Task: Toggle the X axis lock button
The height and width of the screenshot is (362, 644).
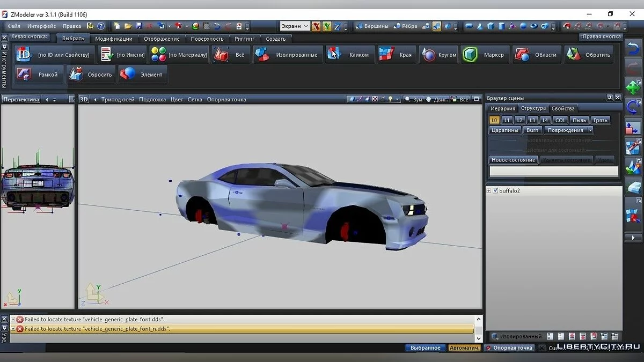Action: 317,26
